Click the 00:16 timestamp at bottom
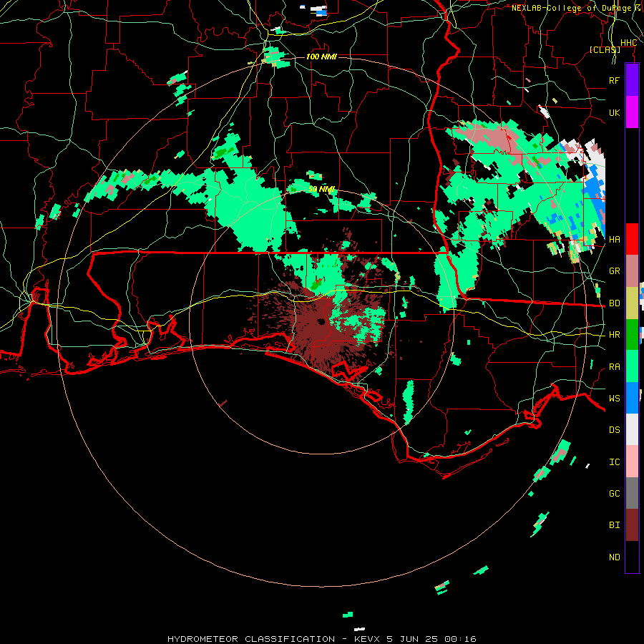Viewport: 644px width, 644px height. coord(462,639)
